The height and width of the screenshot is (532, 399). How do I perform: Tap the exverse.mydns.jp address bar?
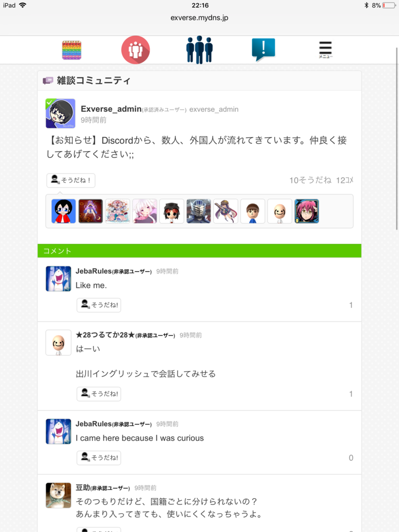point(199,18)
